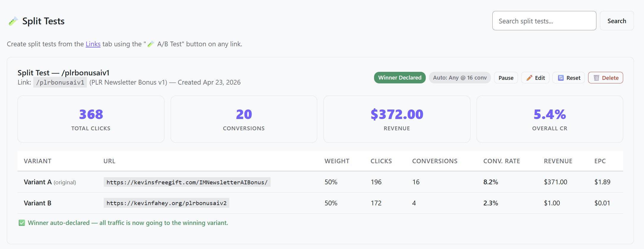Image resolution: width=644 pixels, height=249 pixels.
Task: Click the $372.00 Revenue stat card
Action: pyautogui.click(x=397, y=119)
